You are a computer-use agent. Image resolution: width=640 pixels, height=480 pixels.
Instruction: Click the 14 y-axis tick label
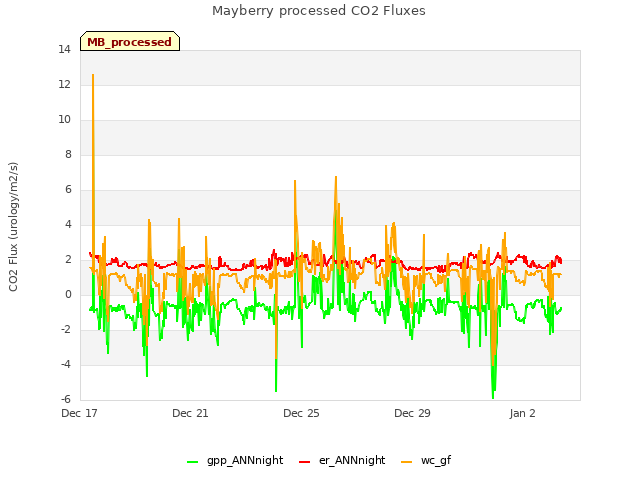(x=64, y=50)
